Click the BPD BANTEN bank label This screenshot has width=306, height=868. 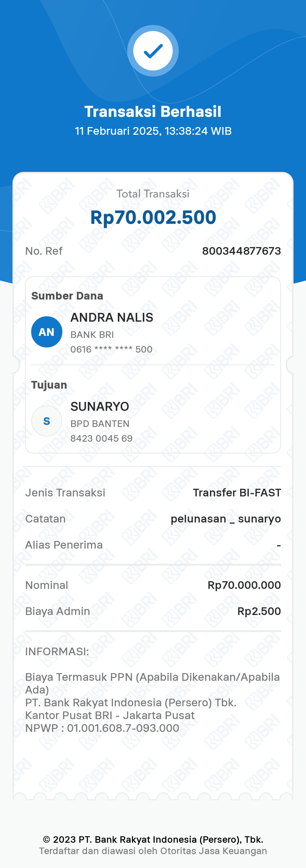click(x=100, y=424)
